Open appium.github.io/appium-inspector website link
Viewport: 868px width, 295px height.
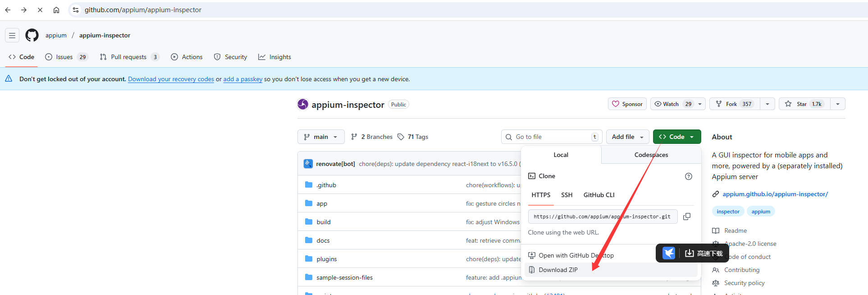pos(775,194)
